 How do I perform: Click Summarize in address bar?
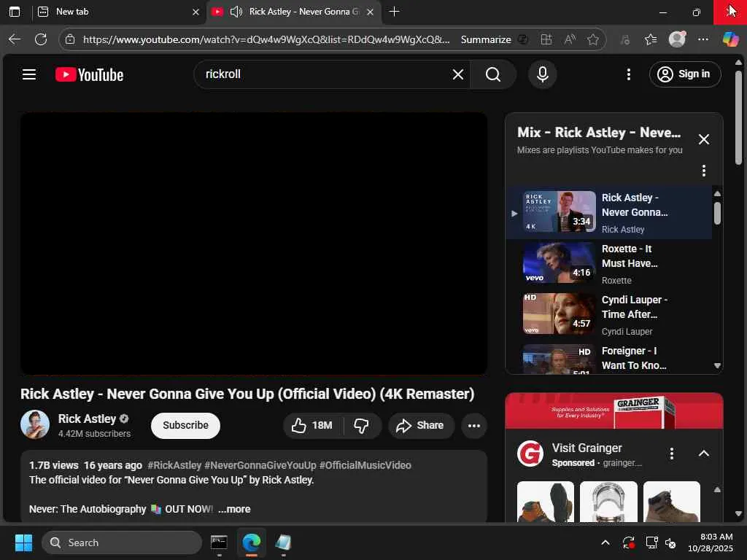pos(485,39)
